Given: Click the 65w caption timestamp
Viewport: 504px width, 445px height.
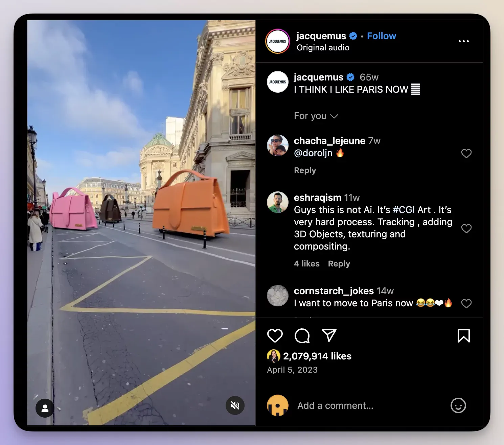Looking at the screenshot, I should coord(369,77).
